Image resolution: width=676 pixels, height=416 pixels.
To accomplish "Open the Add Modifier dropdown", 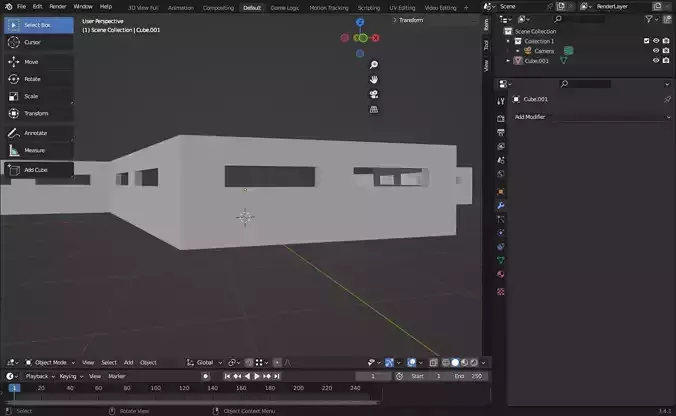I will (592, 117).
